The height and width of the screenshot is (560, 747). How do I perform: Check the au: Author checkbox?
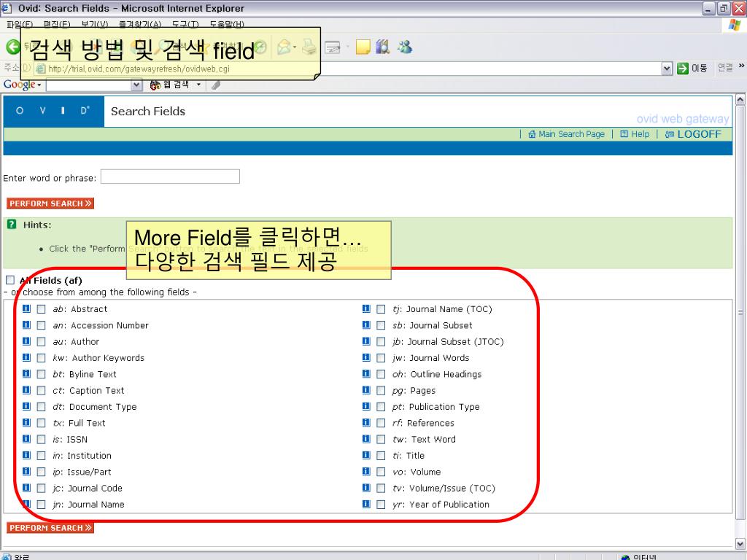pos(42,341)
